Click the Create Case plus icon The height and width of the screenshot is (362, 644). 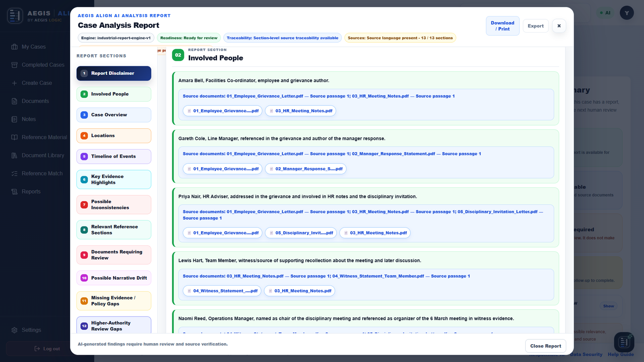(14, 83)
